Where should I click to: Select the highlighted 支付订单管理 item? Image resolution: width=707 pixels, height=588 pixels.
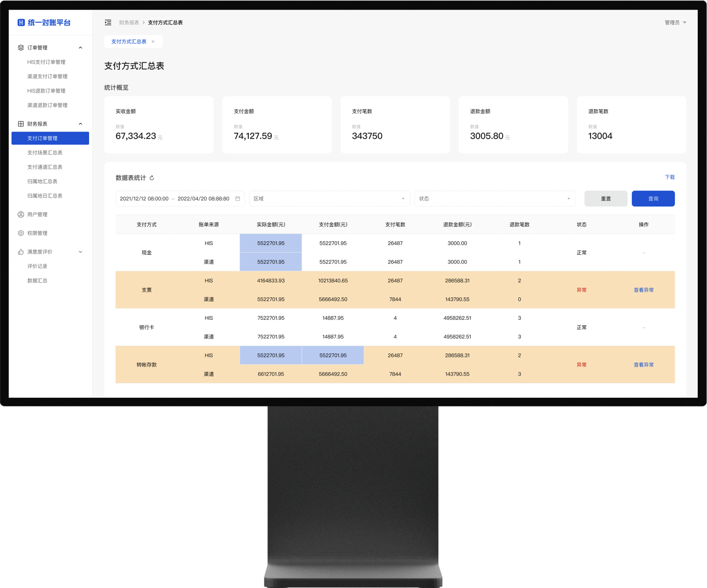point(50,138)
